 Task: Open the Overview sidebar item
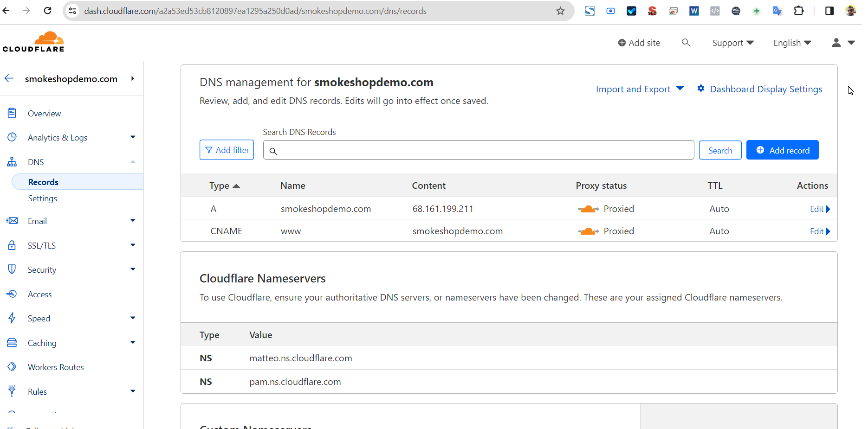[44, 114]
